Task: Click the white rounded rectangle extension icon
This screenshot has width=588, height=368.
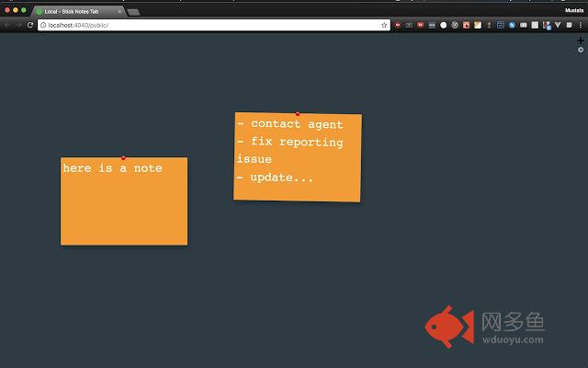Action: coord(524,25)
